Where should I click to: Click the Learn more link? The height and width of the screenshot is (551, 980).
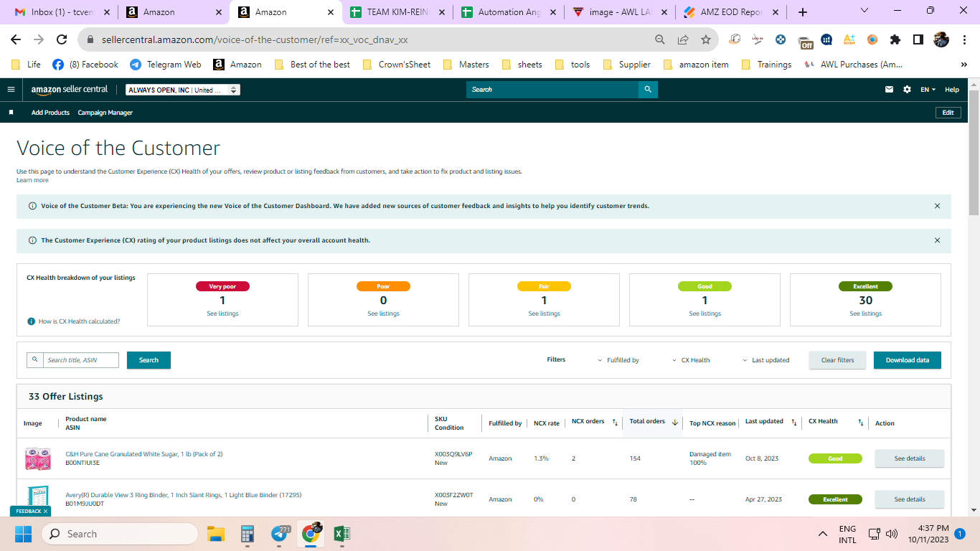(32, 180)
